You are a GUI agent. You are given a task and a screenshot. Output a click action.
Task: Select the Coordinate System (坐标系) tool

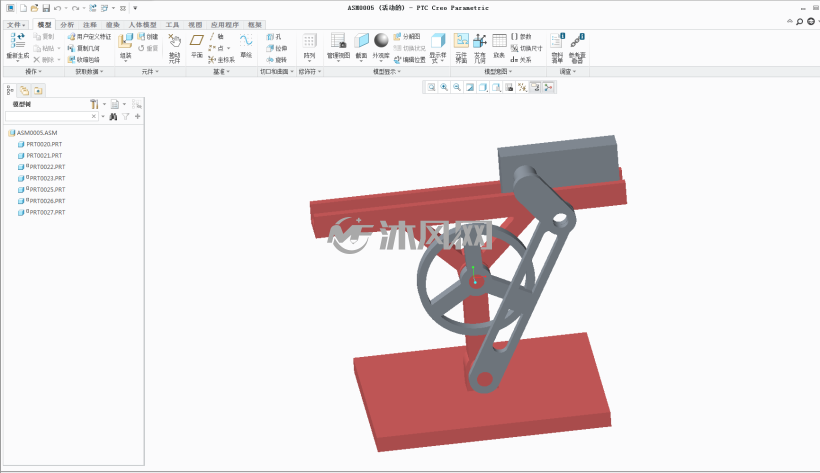(221, 60)
